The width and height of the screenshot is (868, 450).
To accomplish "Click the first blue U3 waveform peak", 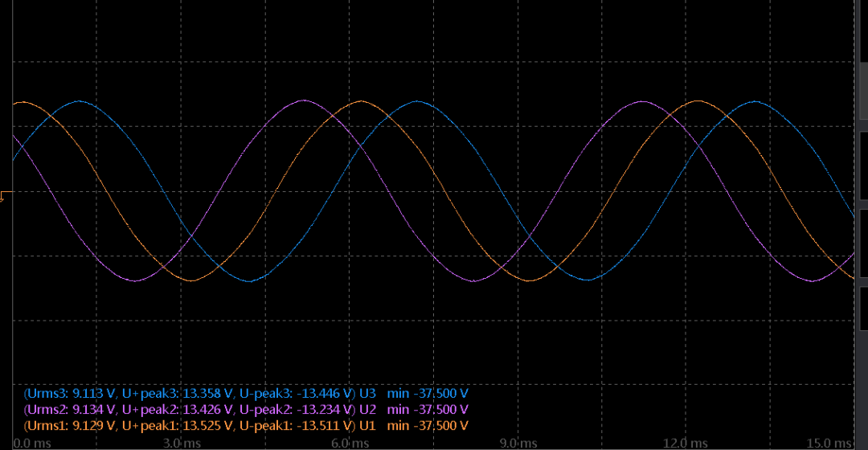I will pos(79,101).
